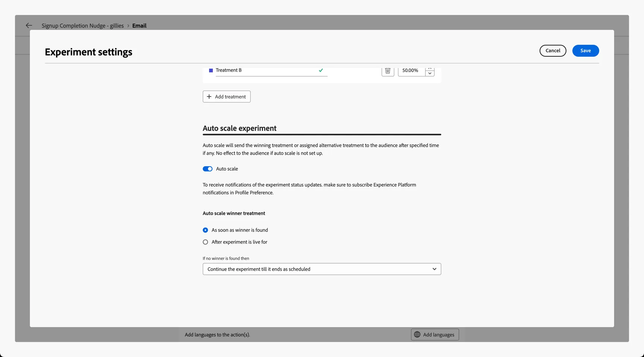
Task: Cancel the experiment settings
Action: [553, 51]
